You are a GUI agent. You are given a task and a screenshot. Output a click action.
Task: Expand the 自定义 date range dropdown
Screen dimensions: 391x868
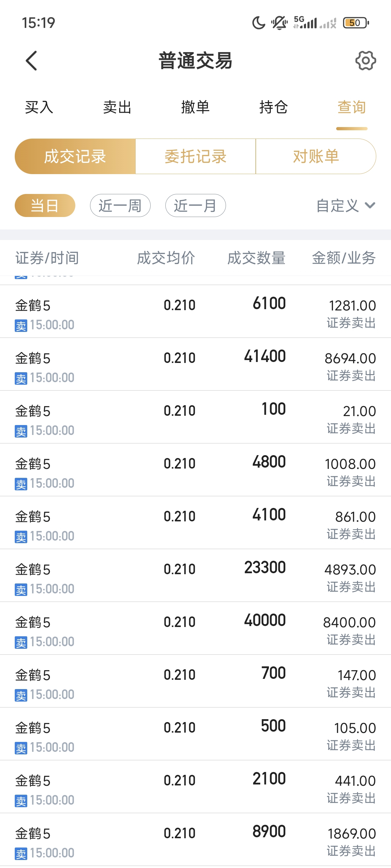coord(338,205)
